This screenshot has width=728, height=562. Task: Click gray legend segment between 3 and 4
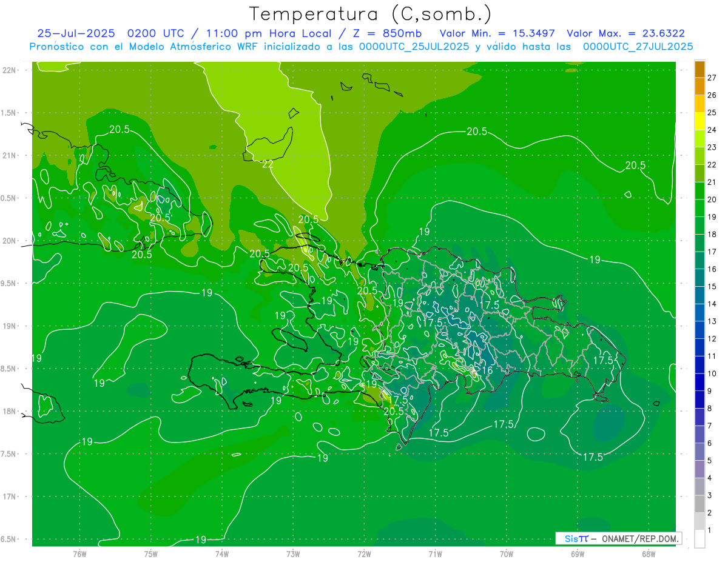point(699,486)
